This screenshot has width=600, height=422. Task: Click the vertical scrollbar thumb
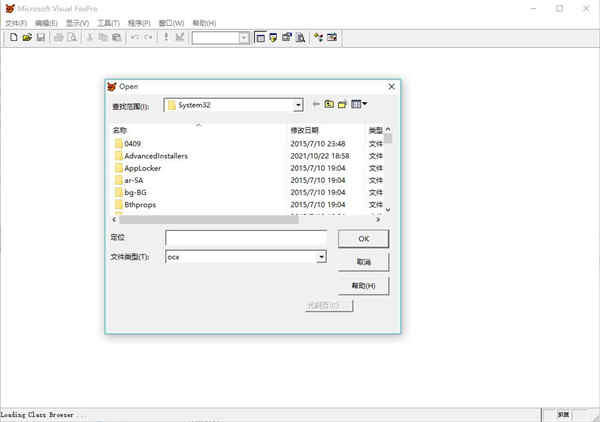tap(388, 138)
